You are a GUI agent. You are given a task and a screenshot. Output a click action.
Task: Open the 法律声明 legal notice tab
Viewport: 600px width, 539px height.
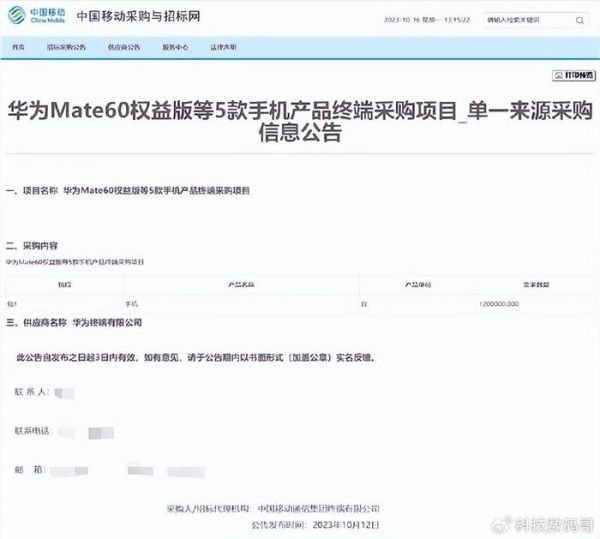(225, 47)
